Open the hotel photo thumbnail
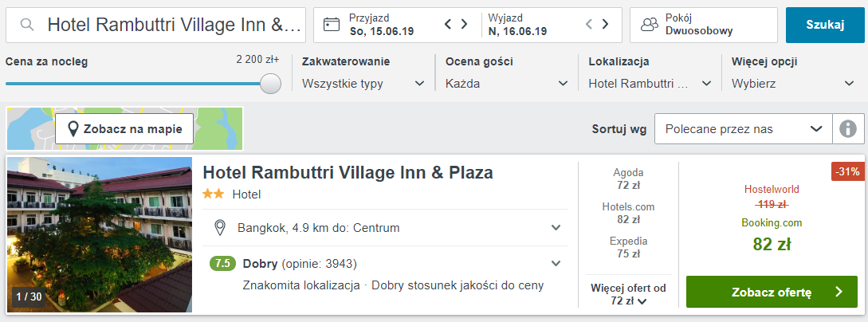Viewport: 868px width, 322px height. [100, 234]
